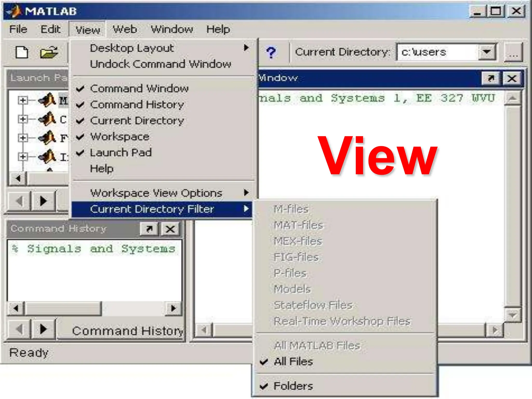The width and height of the screenshot is (532, 399).
Task: Undock the Command Window using arrow icon
Action: 490,78
